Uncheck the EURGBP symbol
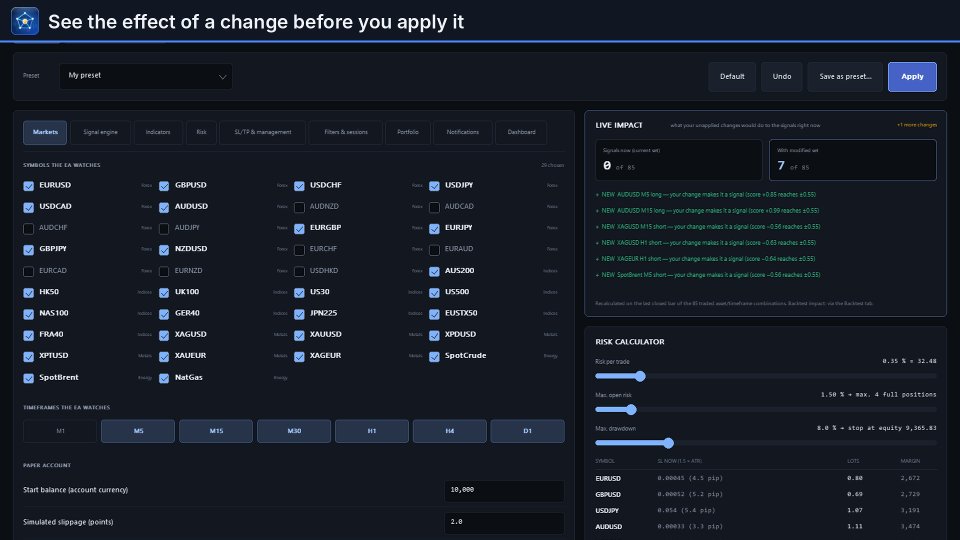Screen dimensions: 960x540 299,229
